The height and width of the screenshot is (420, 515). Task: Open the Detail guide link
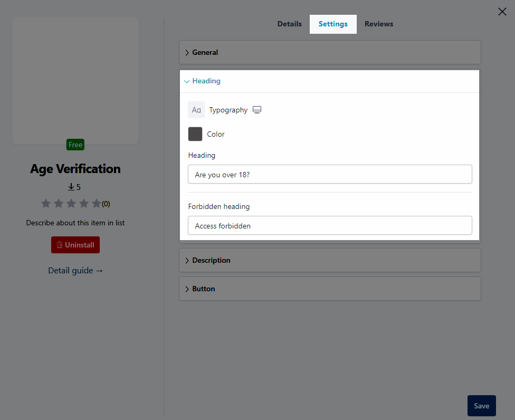click(75, 271)
